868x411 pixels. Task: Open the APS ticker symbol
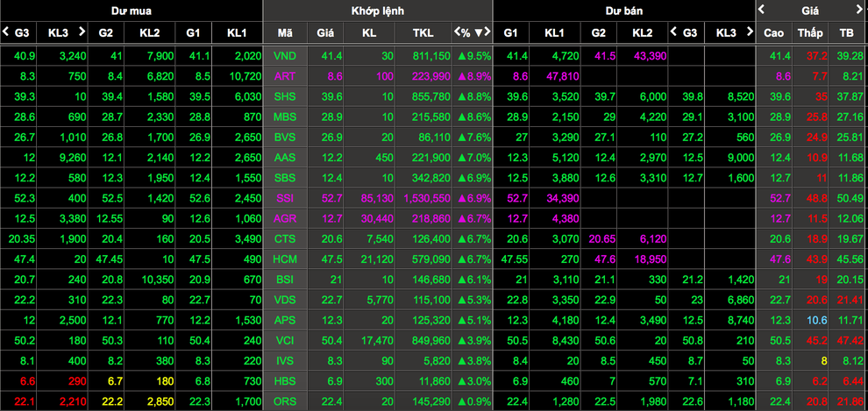(285, 320)
